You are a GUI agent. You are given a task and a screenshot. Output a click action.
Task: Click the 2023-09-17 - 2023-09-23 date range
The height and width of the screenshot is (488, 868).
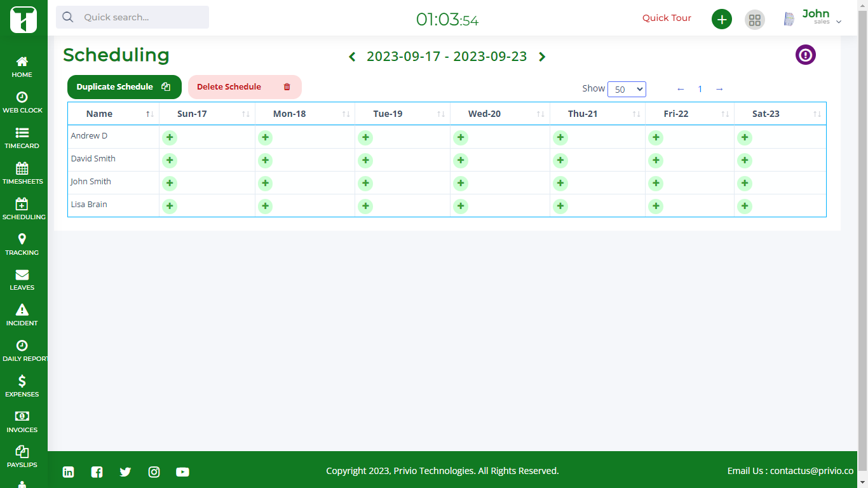(x=447, y=57)
